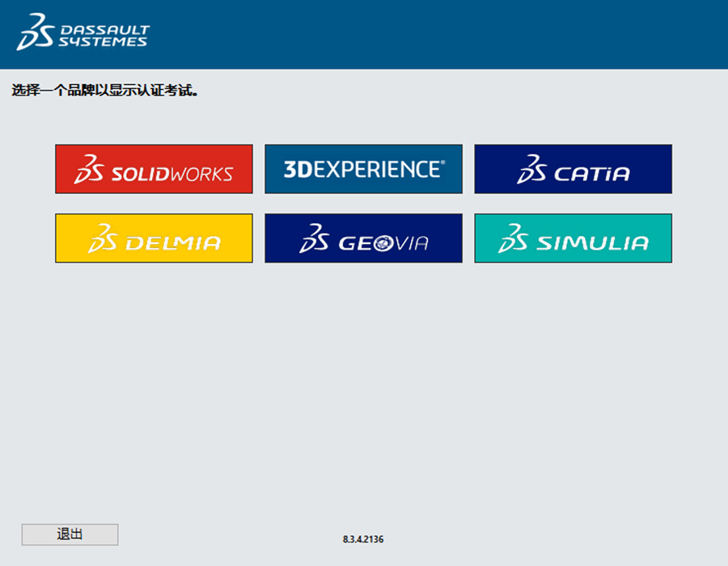
Task: Click the empty blue header bar area
Action: (x=445, y=34)
